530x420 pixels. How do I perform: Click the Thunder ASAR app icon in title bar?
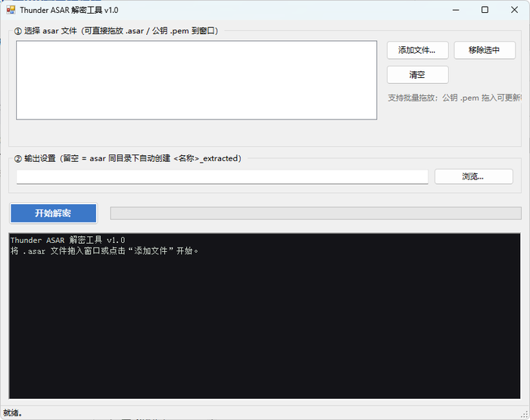(x=11, y=10)
